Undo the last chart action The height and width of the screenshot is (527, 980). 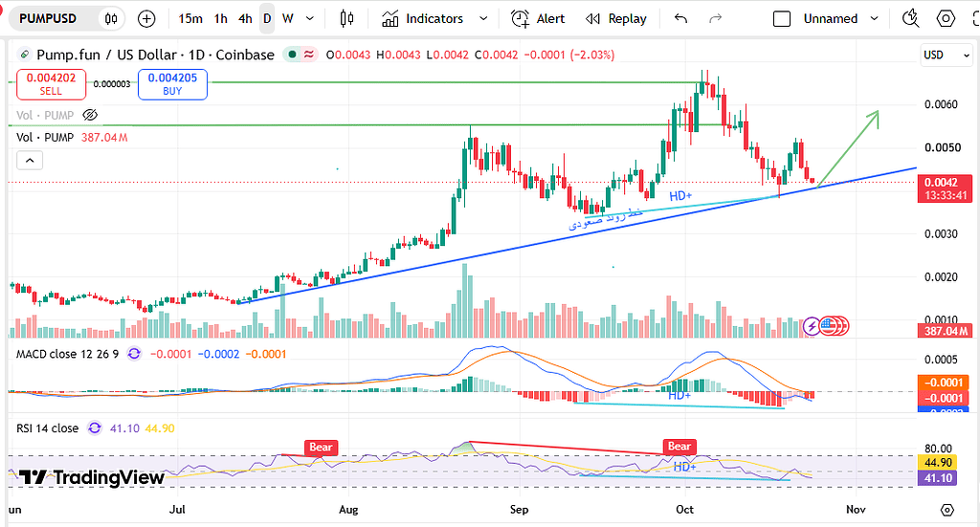tap(680, 19)
